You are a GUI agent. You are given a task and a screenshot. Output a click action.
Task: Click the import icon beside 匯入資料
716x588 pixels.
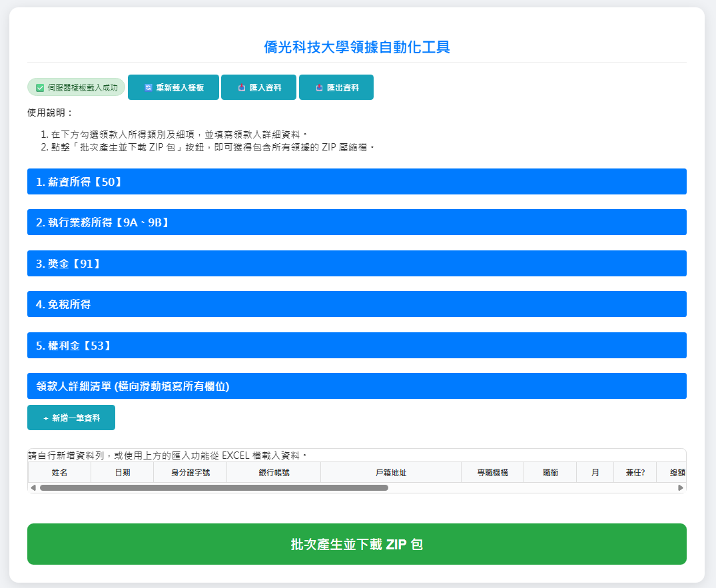click(242, 88)
